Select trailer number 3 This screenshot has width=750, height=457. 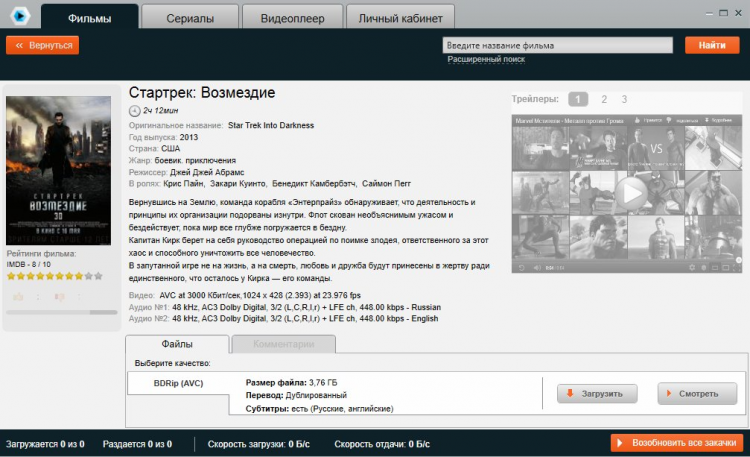click(x=624, y=99)
